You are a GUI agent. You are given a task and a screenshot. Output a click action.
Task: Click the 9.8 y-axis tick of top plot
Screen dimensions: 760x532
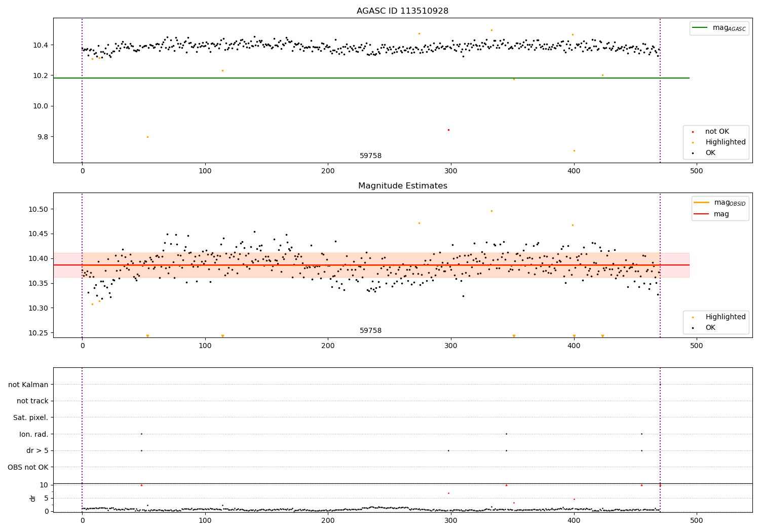pos(43,137)
